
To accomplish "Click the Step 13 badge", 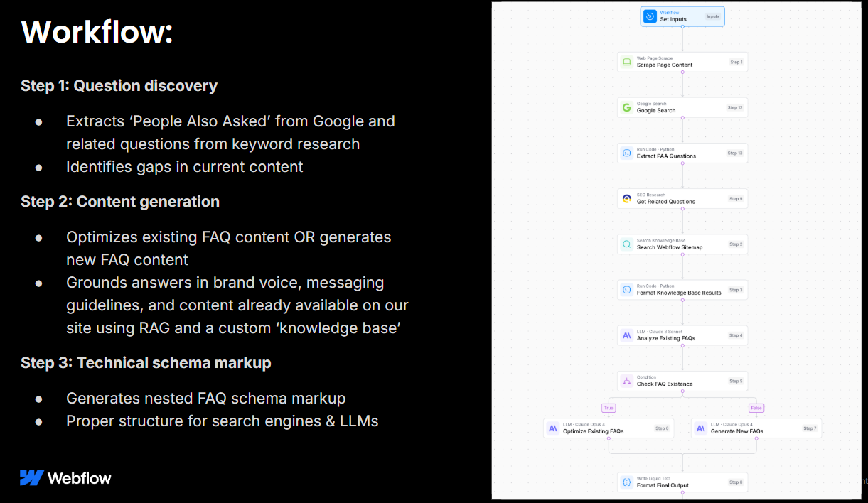I will click(x=735, y=153).
